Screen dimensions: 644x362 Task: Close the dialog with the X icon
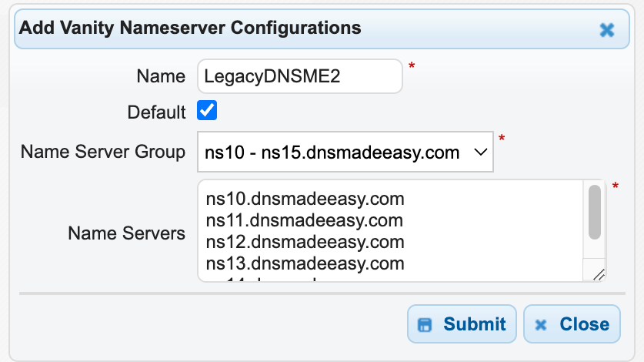pyautogui.click(x=606, y=30)
